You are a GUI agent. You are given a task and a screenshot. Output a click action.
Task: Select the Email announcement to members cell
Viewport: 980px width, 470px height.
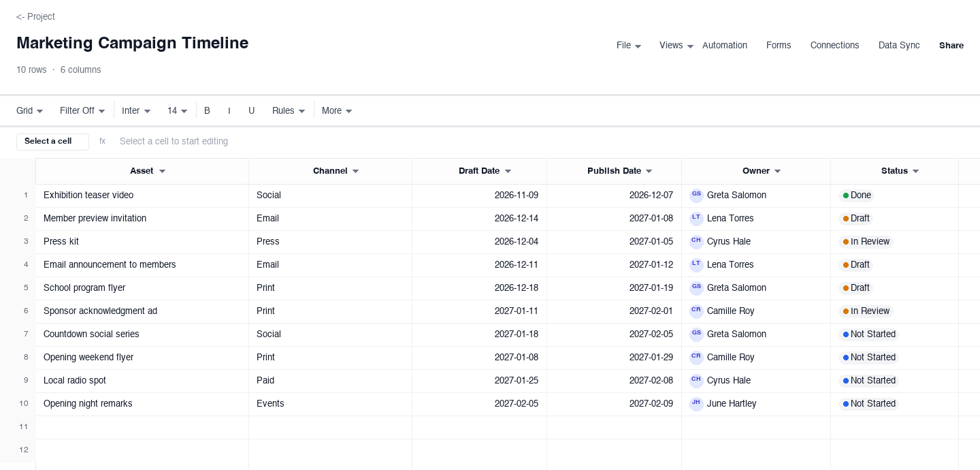(x=142, y=265)
